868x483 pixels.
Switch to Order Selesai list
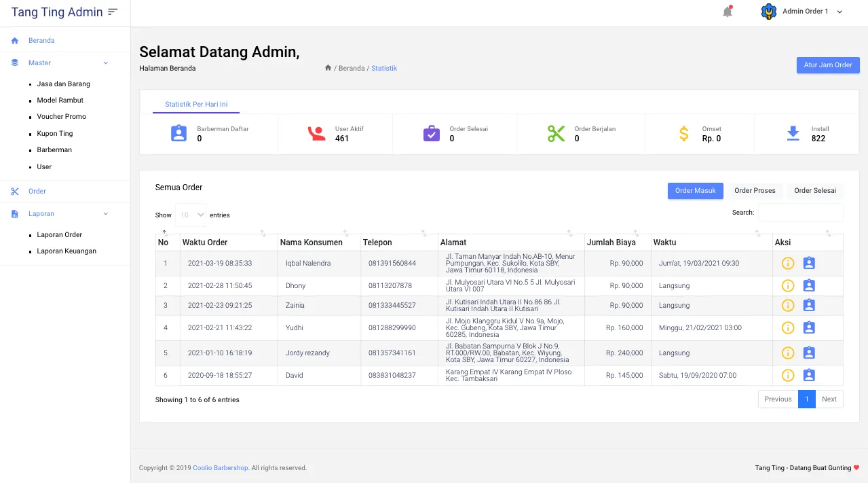[x=815, y=191]
